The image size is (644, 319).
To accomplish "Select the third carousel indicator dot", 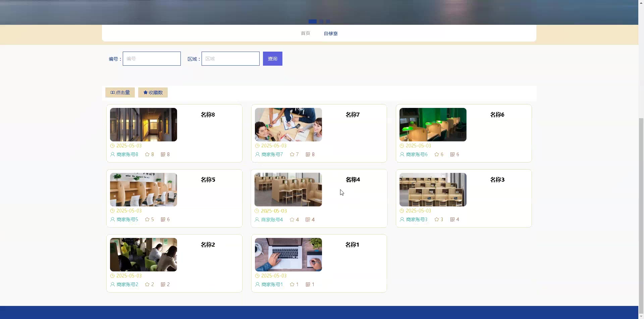I will [x=328, y=21].
